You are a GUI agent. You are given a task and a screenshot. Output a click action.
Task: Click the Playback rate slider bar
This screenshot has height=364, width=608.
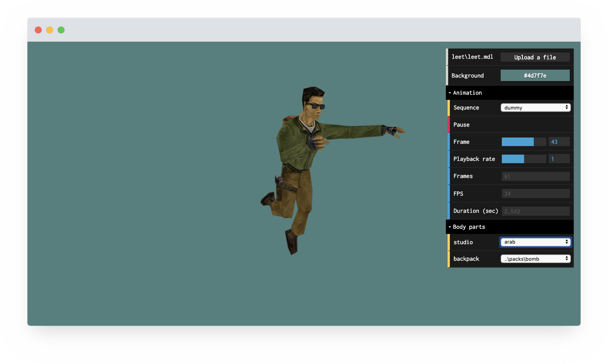click(x=524, y=159)
